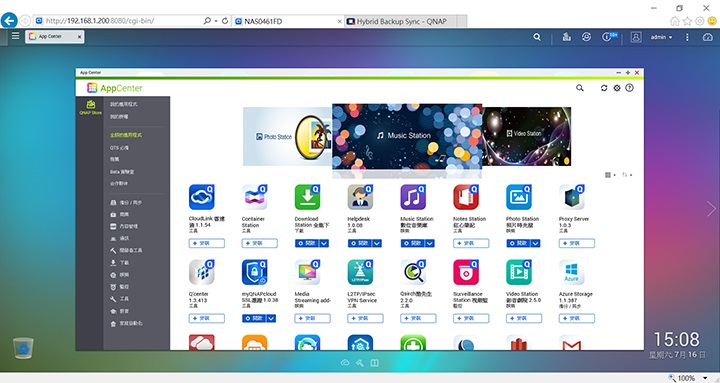Go back using browser back arrow
Image resolution: width=720 pixels, height=383 pixels.
coord(9,21)
